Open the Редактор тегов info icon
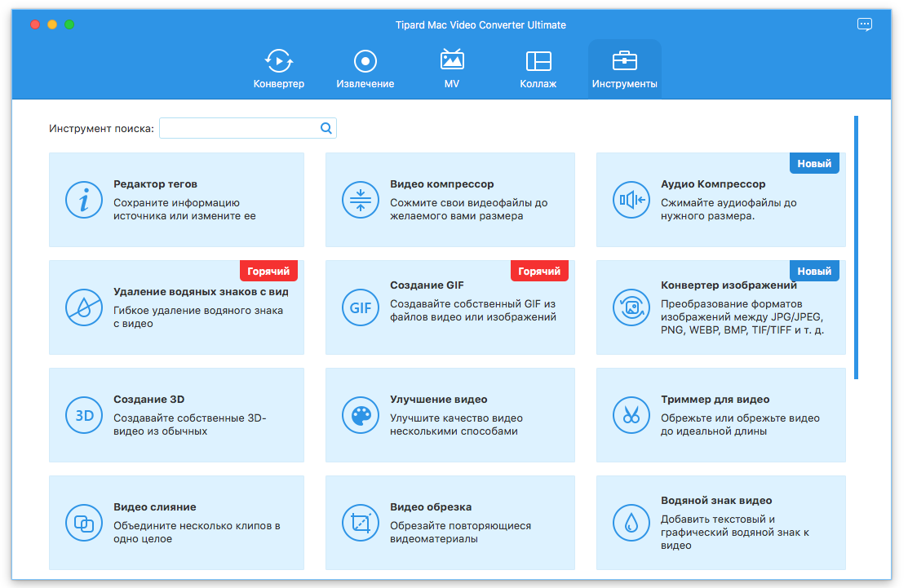908x588 pixels. (x=83, y=200)
